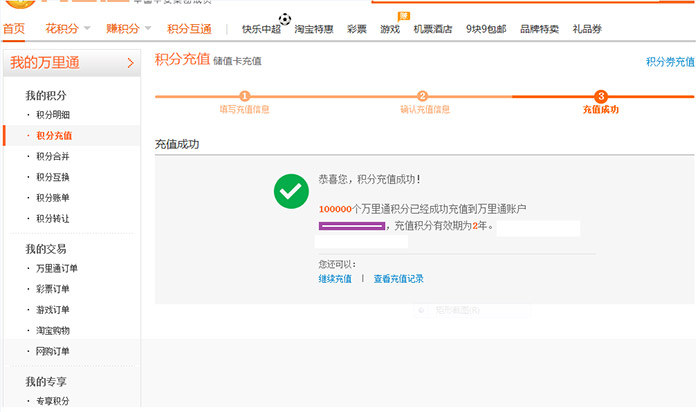
Task: Open 快乐中超 navigation link
Action: tap(261, 29)
